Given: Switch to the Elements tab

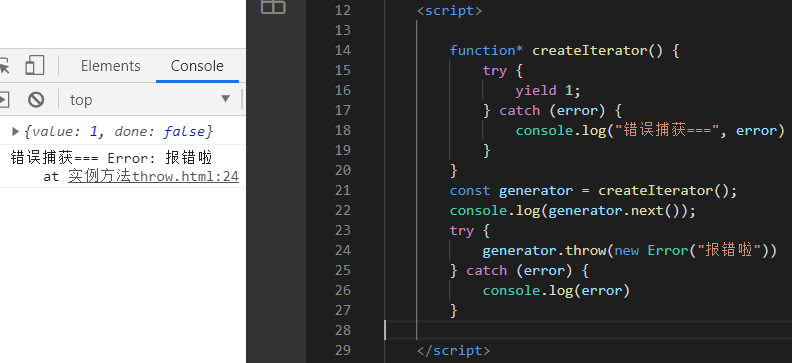Looking at the screenshot, I should (x=111, y=66).
